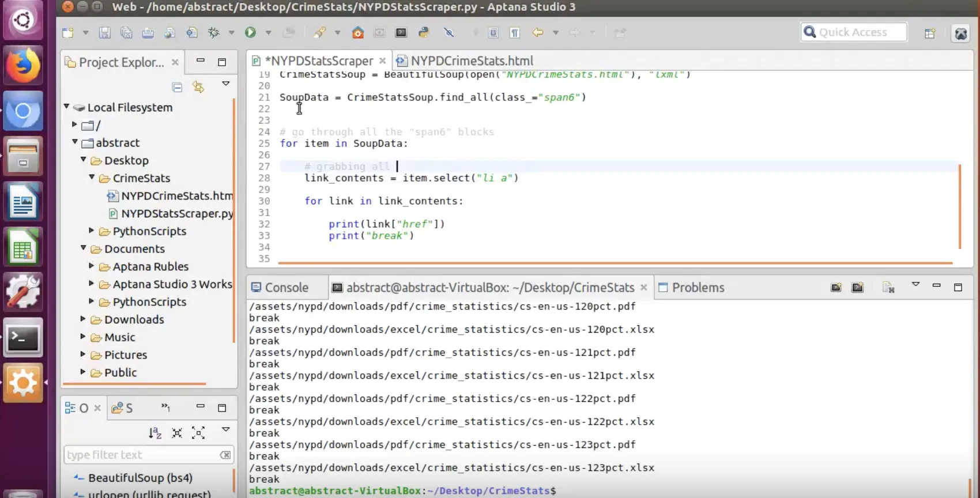
Task: Open dropdown arrow next to paintbrush icon
Action: [x=337, y=33]
